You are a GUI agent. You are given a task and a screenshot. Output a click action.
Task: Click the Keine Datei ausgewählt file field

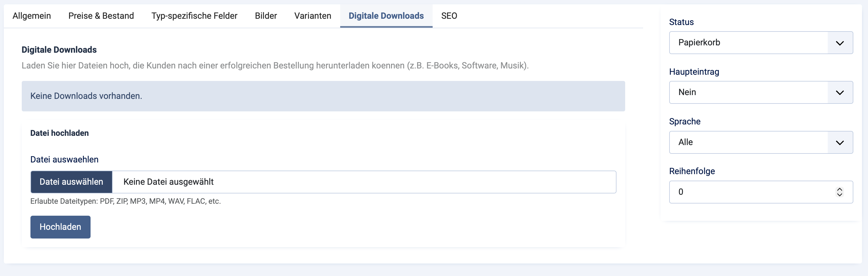click(364, 182)
